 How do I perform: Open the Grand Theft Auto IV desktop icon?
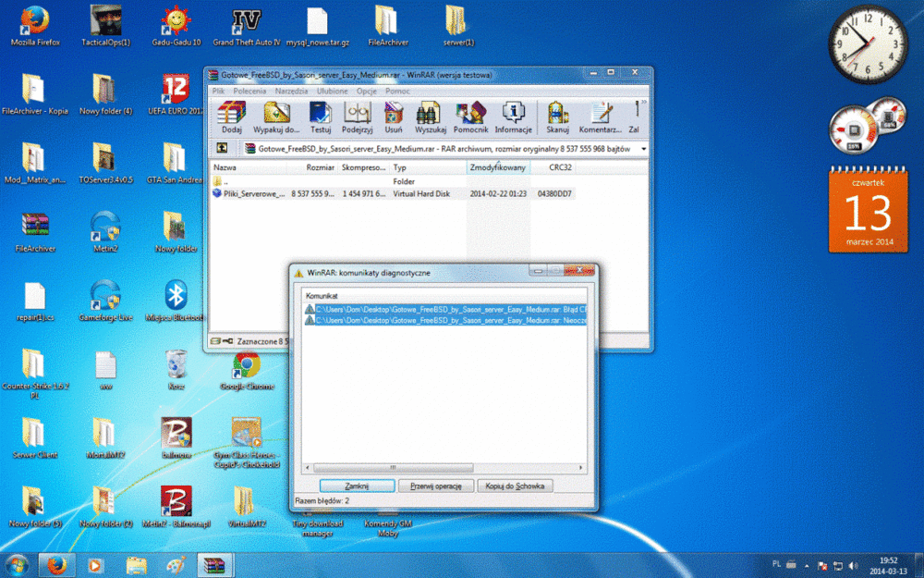pyautogui.click(x=247, y=27)
